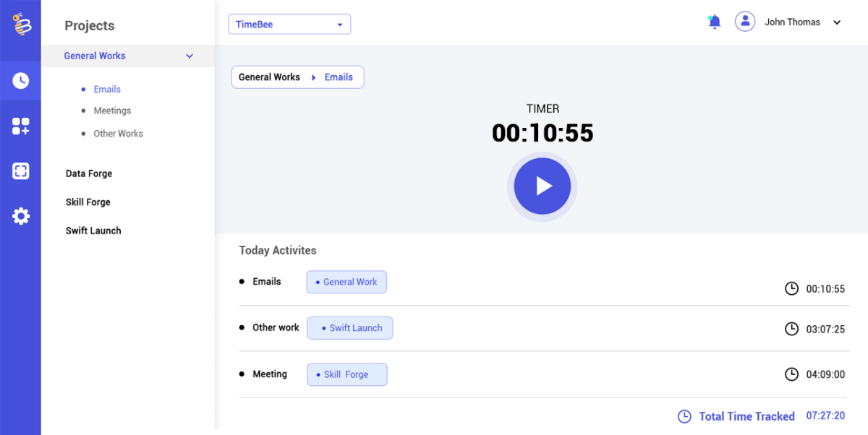Click clock icon beside 00:10:55 in Emails row
The image size is (868, 435).
(x=792, y=288)
